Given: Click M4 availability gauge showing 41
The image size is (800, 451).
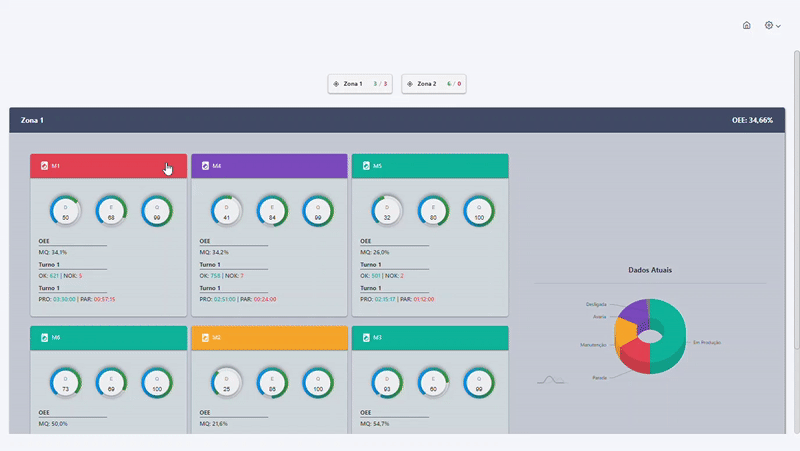Looking at the screenshot, I should tap(226, 211).
